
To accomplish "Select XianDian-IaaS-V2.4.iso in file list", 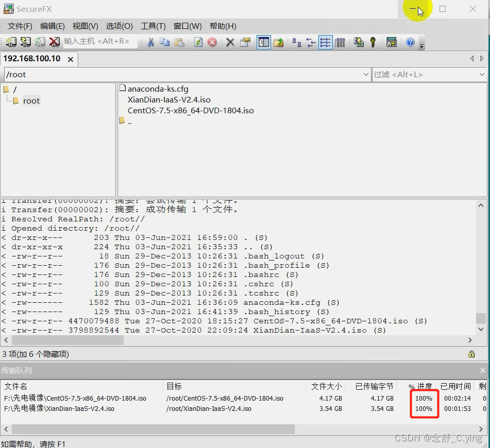I will point(169,100).
